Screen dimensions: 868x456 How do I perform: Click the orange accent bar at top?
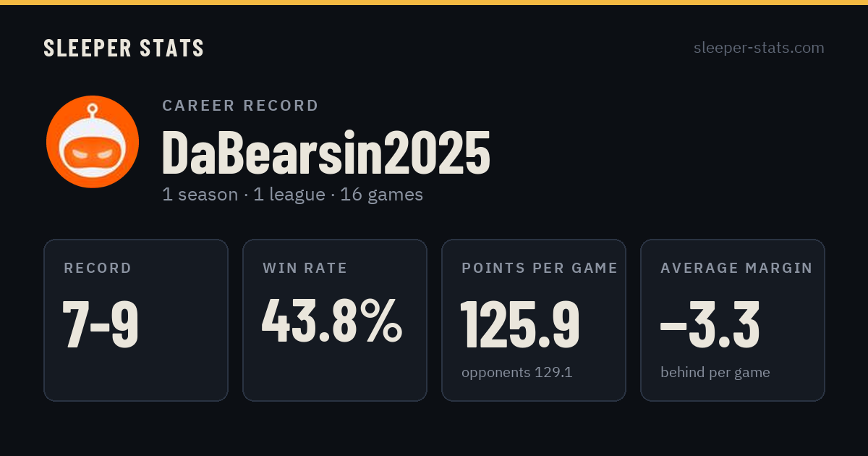coord(434,2)
